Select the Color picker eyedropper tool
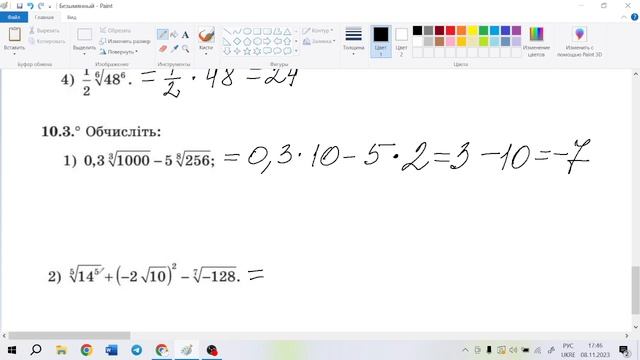640x360 pixels. point(174,49)
